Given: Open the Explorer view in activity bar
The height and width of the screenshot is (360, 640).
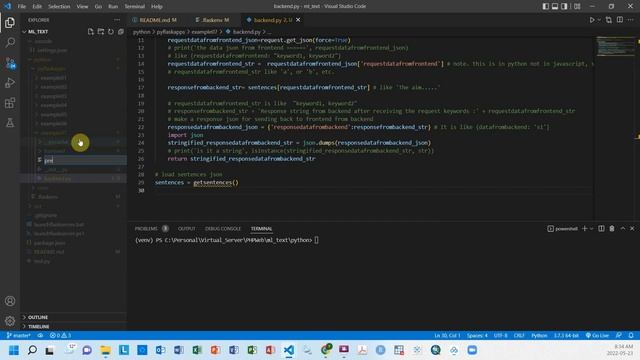Looking at the screenshot, I should pos(10,23).
